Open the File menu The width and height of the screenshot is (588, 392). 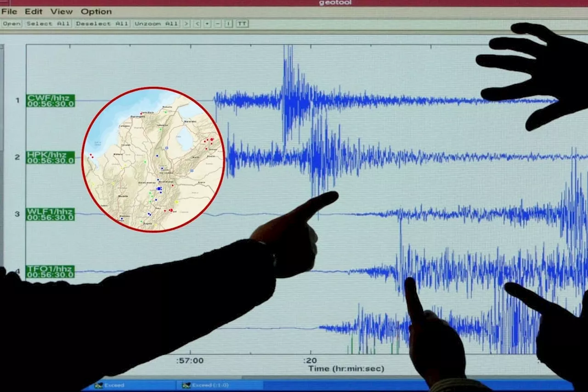coord(9,11)
